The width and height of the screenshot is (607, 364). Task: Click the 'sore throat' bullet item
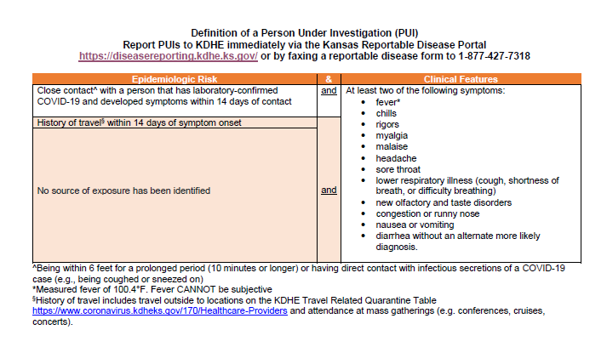click(398, 169)
